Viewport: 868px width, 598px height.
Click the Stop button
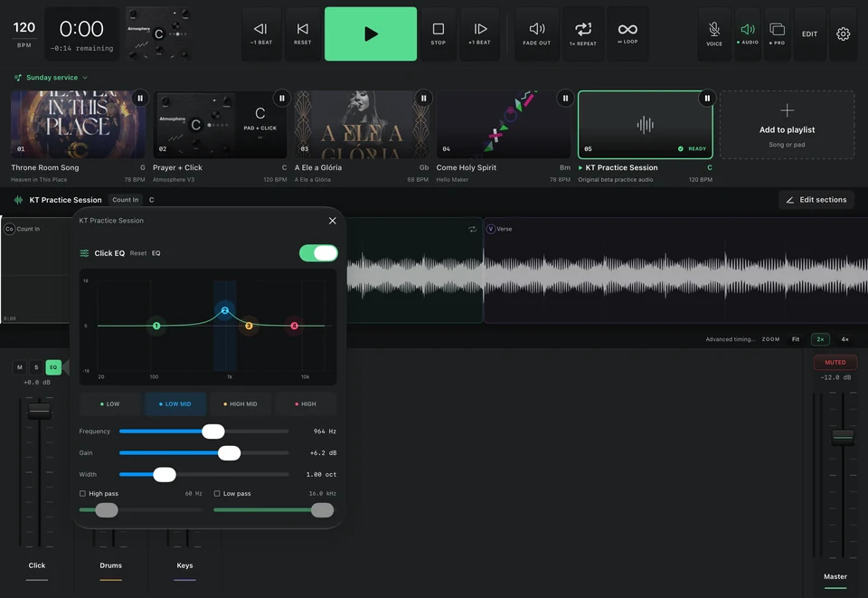click(x=438, y=33)
